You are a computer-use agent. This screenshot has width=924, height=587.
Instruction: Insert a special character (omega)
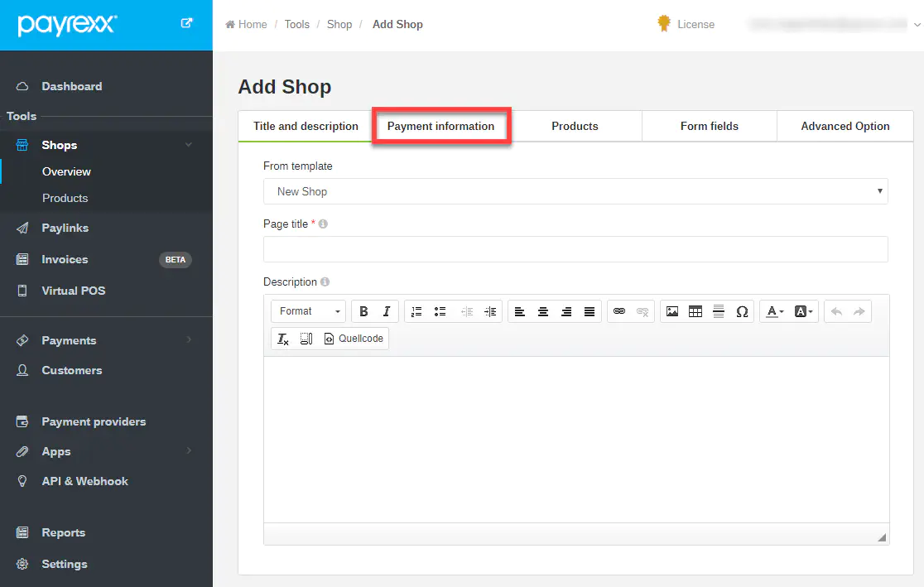click(742, 311)
